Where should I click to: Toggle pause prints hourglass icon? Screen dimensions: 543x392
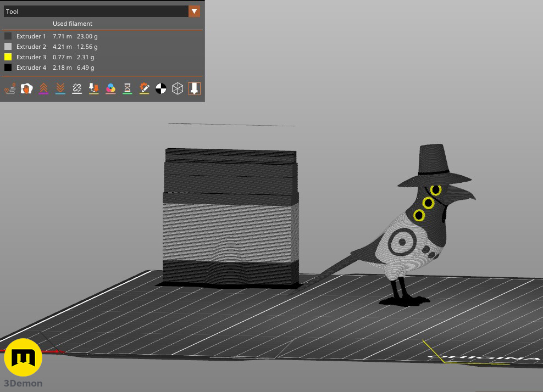(127, 88)
